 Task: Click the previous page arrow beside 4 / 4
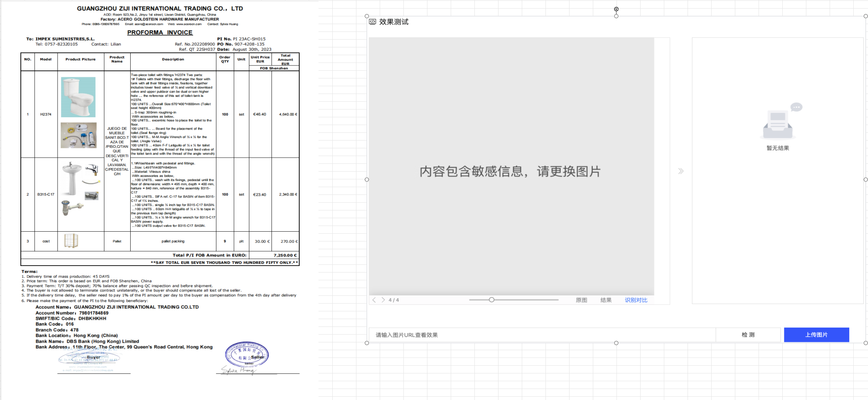click(374, 300)
